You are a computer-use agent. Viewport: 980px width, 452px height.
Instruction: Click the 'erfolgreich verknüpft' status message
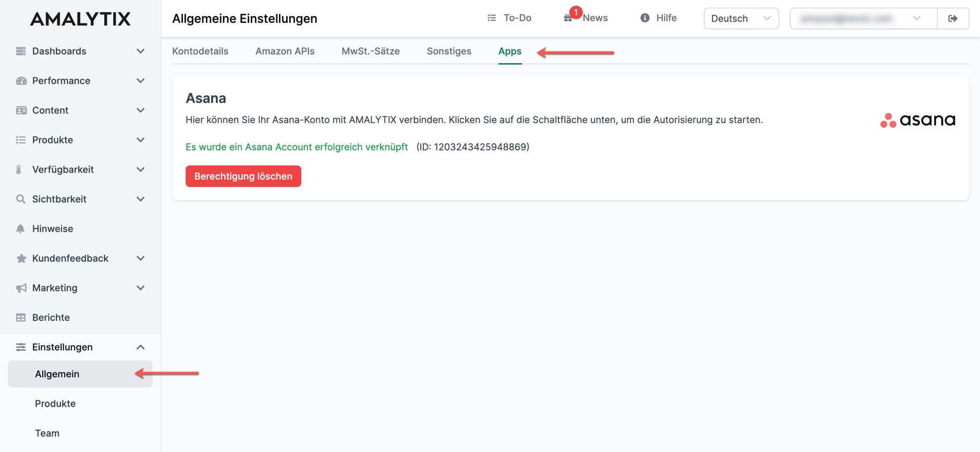(x=297, y=147)
